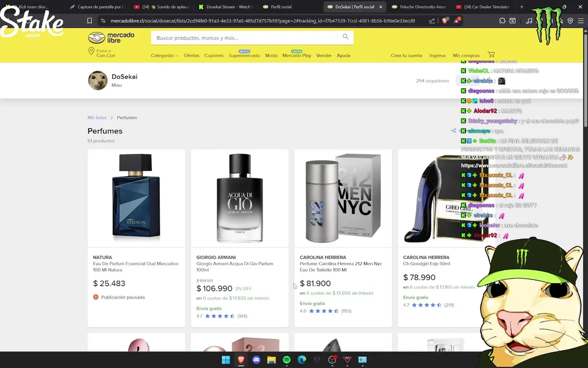Open the shopping cart icon
The image size is (588, 368).
491,55
